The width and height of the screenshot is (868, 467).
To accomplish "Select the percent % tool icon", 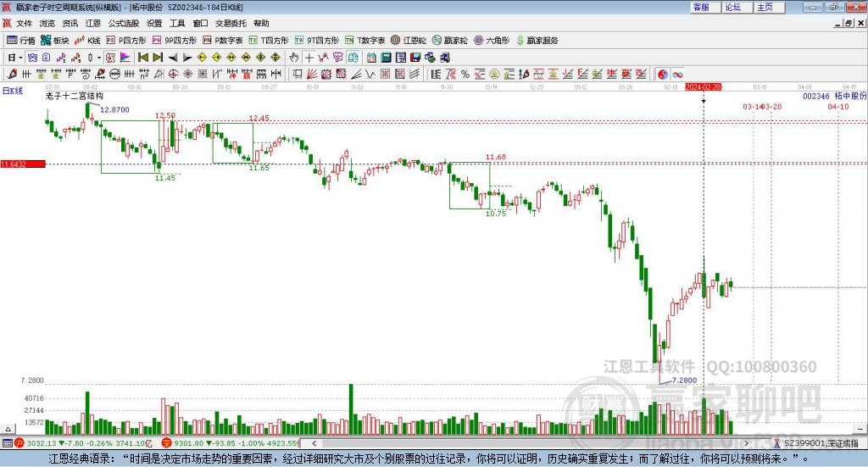I will pyautogui.click(x=465, y=74).
